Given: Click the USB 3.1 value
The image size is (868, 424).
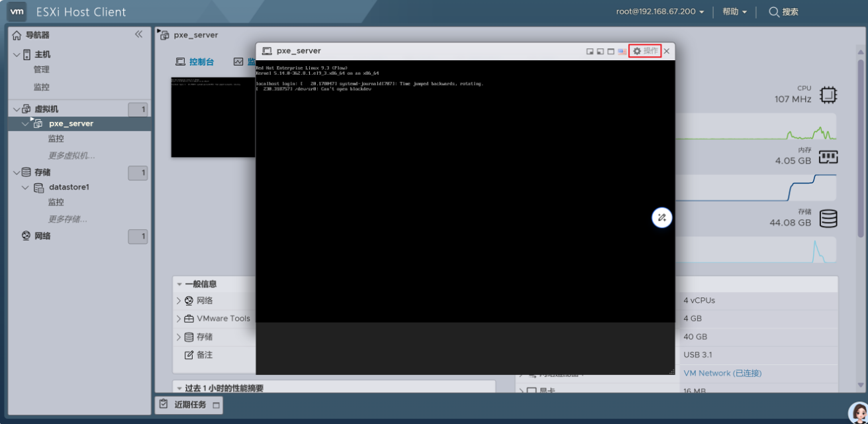Looking at the screenshot, I should tap(698, 354).
